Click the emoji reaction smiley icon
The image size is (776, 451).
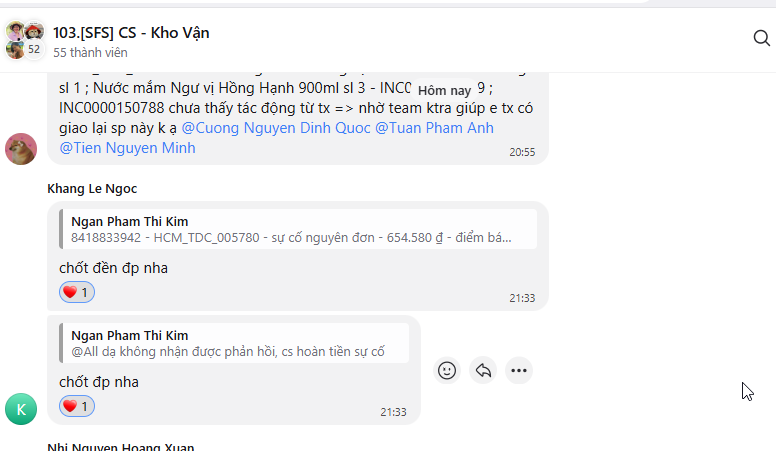tap(447, 370)
